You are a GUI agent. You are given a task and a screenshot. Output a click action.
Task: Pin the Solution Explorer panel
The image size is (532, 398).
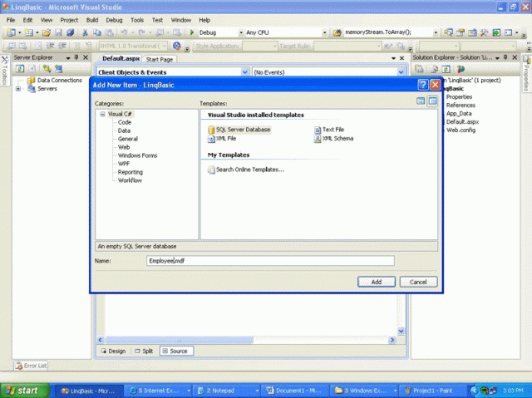tap(505, 57)
